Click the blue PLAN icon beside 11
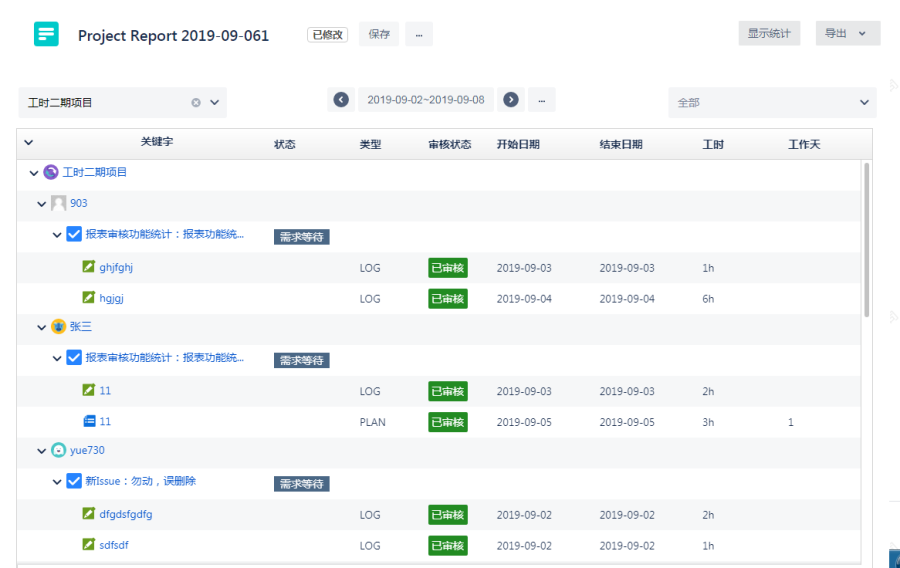Viewport: 900px width, 568px height. [x=89, y=422]
